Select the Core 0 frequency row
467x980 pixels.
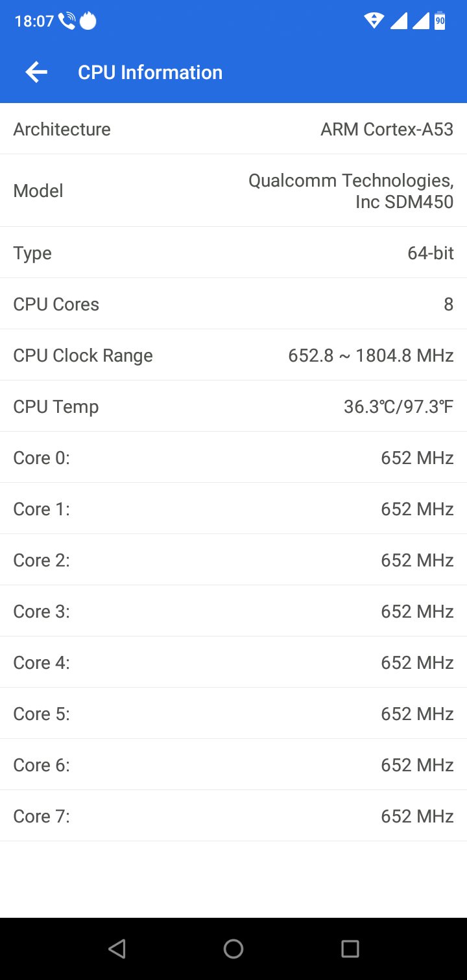pos(233,458)
